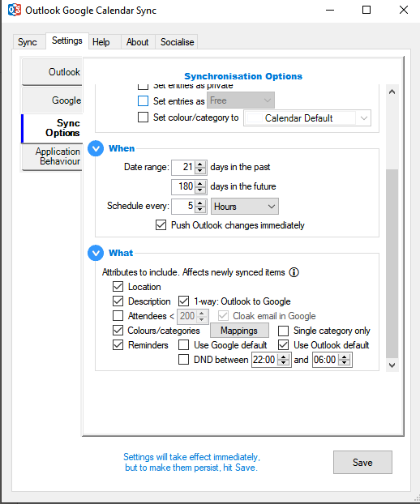Collapse the When section chevron
This screenshot has width=420, height=504.
(x=96, y=148)
